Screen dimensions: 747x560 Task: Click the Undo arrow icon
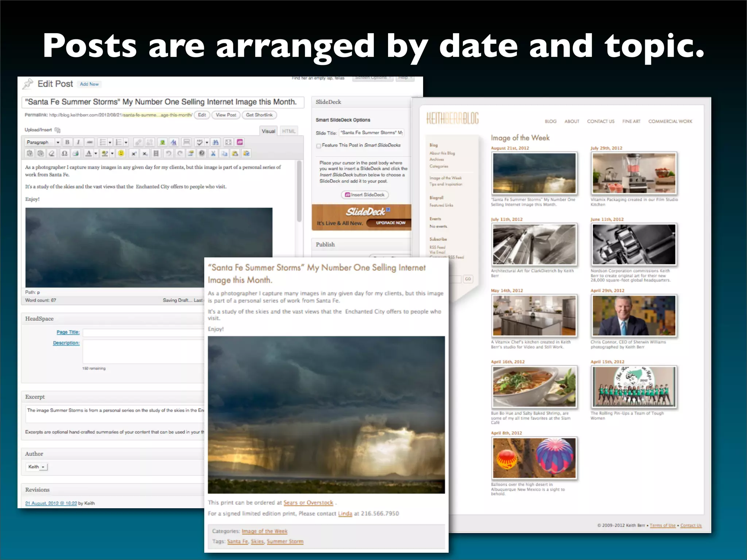169,153
